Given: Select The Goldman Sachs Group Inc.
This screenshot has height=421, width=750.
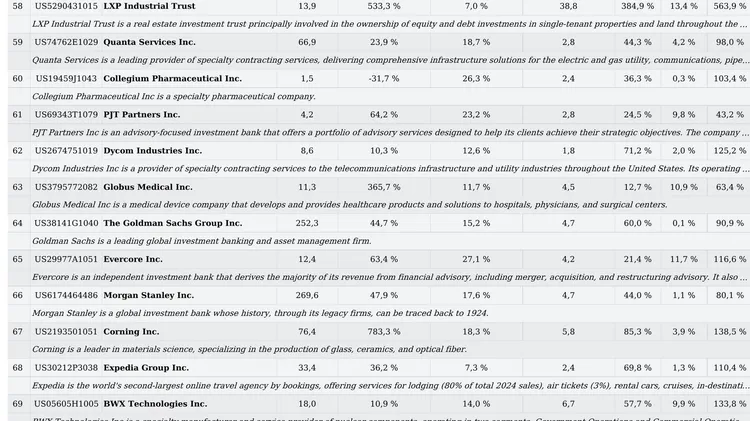Looking at the screenshot, I should click(x=172, y=223).
